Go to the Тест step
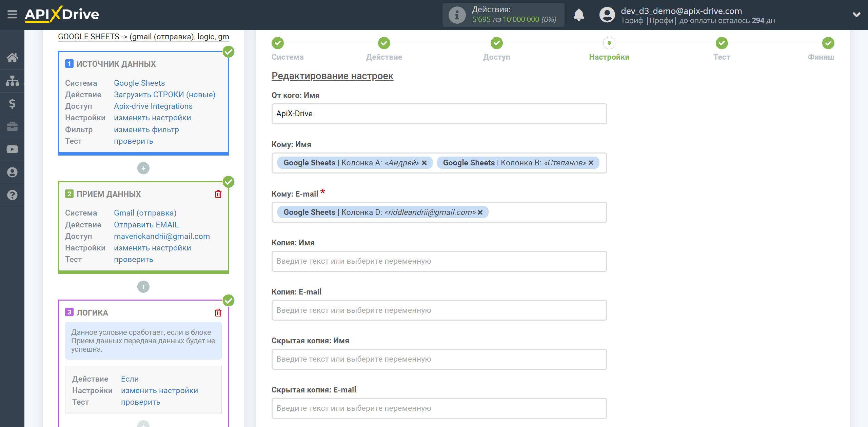The height and width of the screenshot is (427, 868). point(722,43)
